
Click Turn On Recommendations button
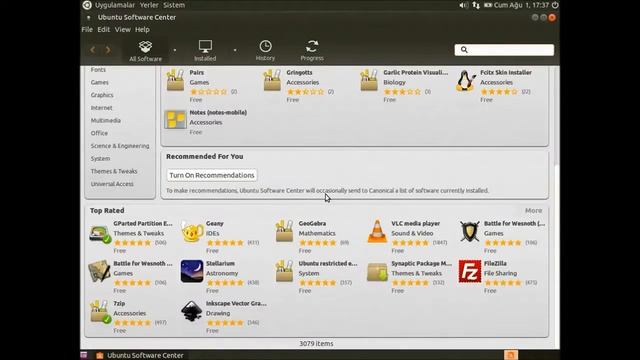pos(212,175)
